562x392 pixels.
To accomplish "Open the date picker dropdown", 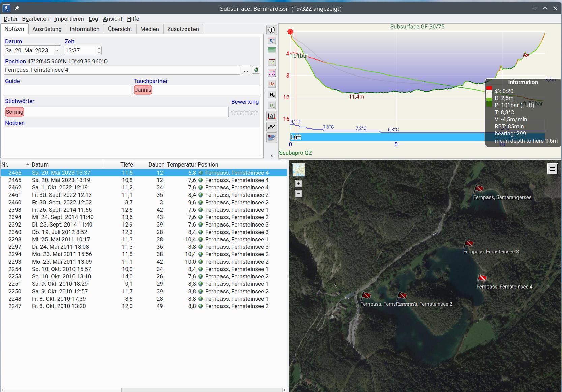I will [x=57, y=51].
